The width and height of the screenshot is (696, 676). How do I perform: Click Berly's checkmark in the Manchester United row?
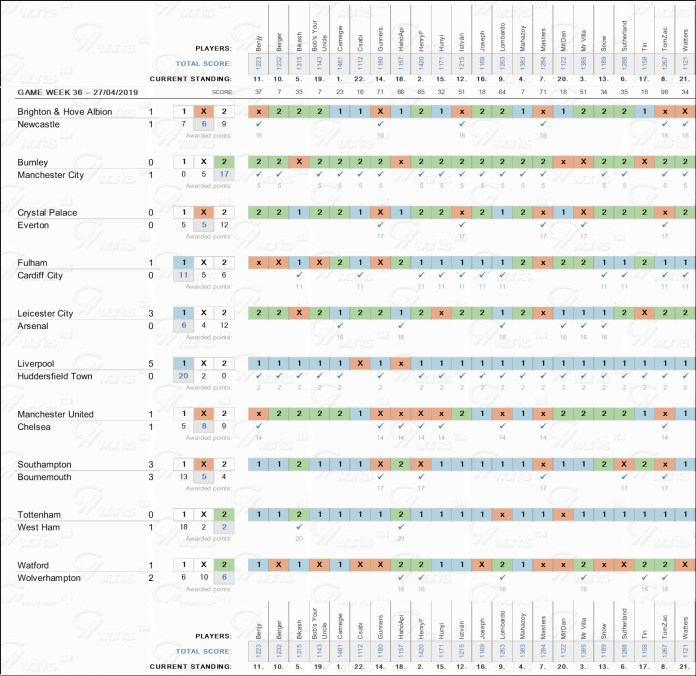click(258, 426)
